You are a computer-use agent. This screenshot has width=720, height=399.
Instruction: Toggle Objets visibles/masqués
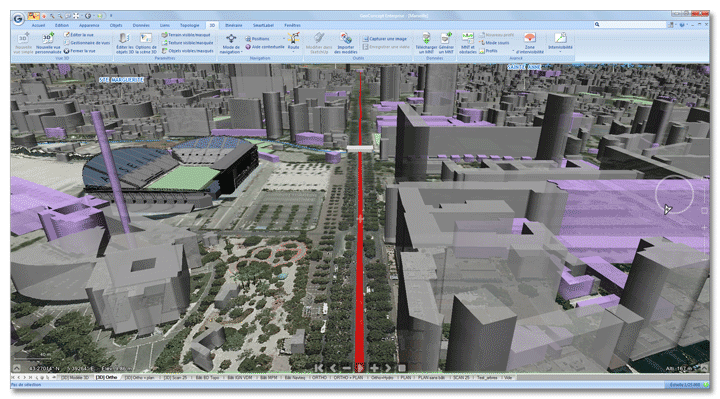[x=187, y=51]
